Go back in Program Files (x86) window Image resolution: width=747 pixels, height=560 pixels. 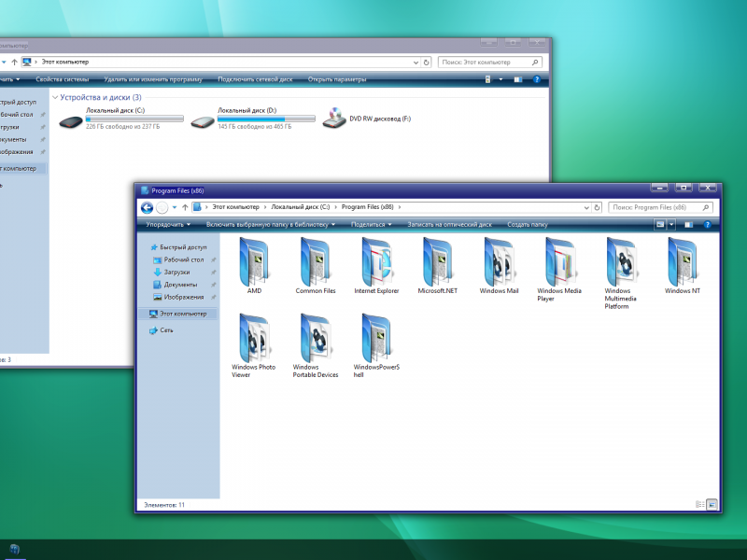[148, 207]
